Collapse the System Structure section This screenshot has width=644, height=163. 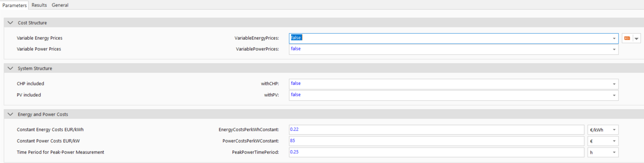[x=11, y=68]
